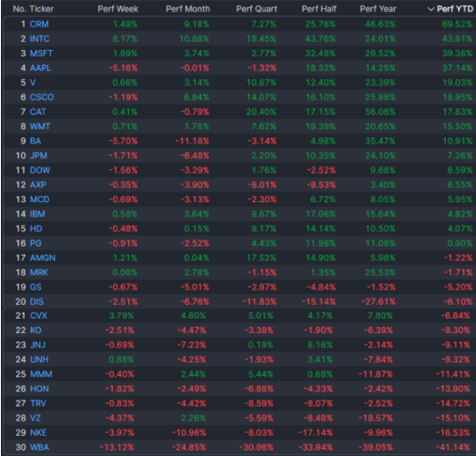476x456 pixels.
Task: Open the CVX ticker link
Action: click(38, 316)
